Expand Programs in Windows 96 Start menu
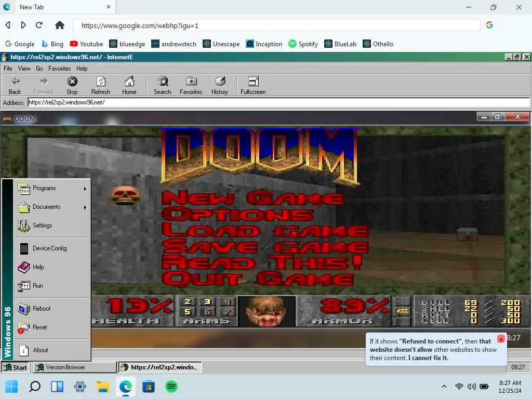The image size is (532, 399). 52,188
